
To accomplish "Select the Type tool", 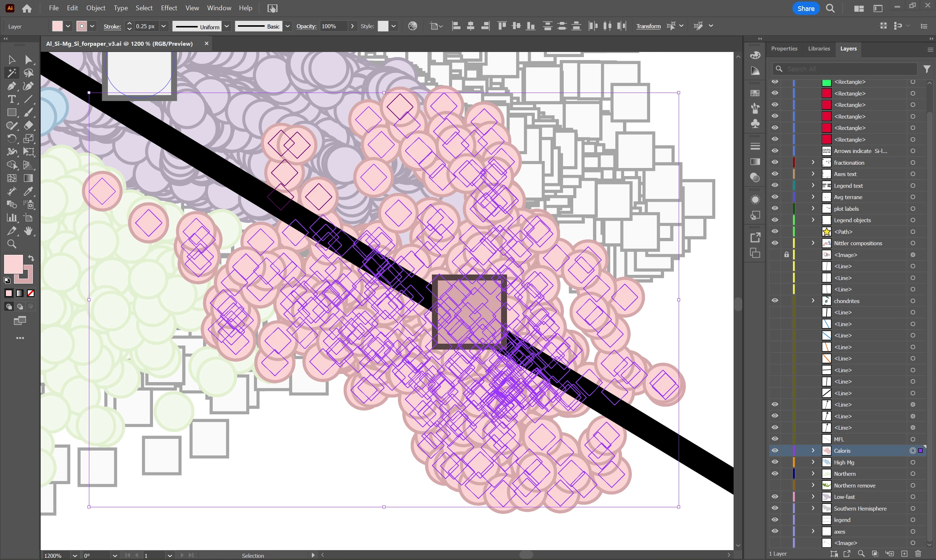I will coord(11,99).
